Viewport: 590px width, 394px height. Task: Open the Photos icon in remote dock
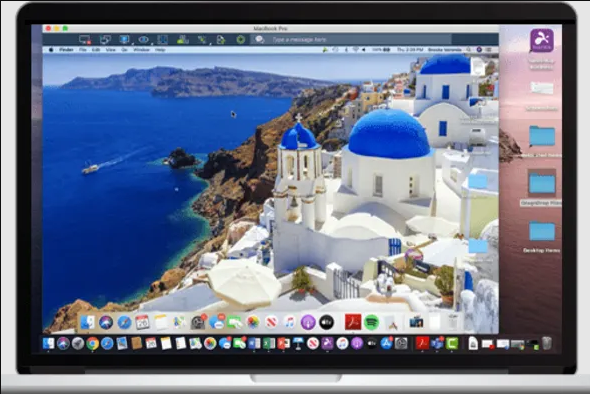click(253, 323)
